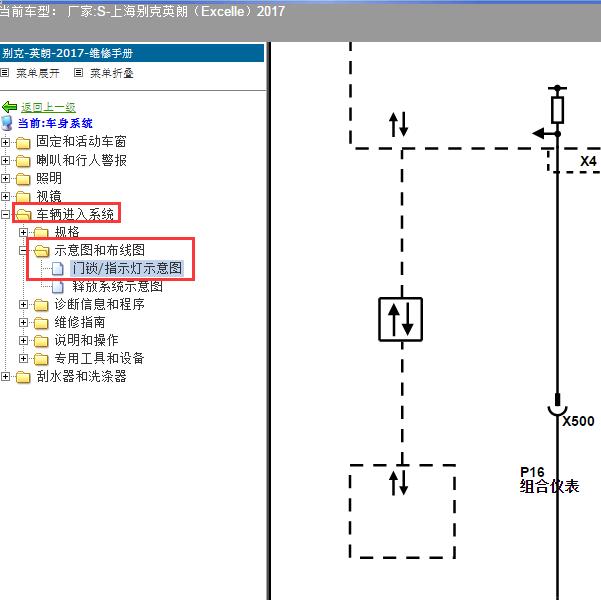Collapse the 示意图和布线图 subfolder
Screen dimensions: 601x600
23,250
